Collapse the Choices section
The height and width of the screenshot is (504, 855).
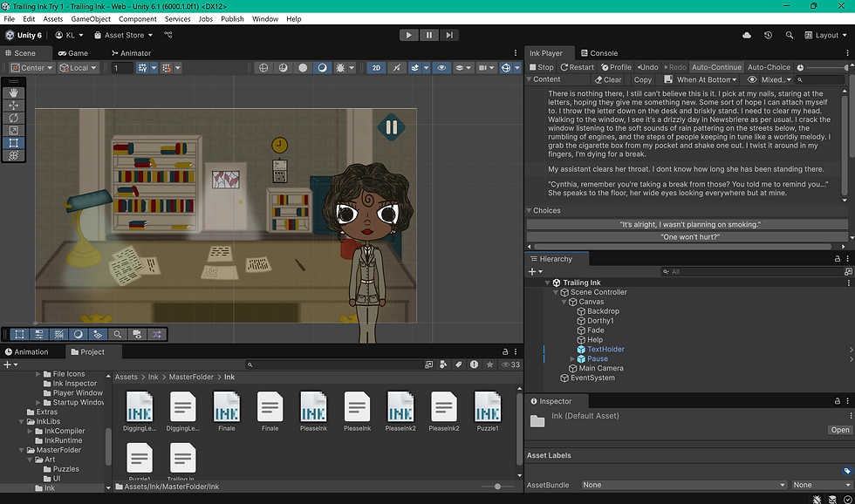coord(529,210)
